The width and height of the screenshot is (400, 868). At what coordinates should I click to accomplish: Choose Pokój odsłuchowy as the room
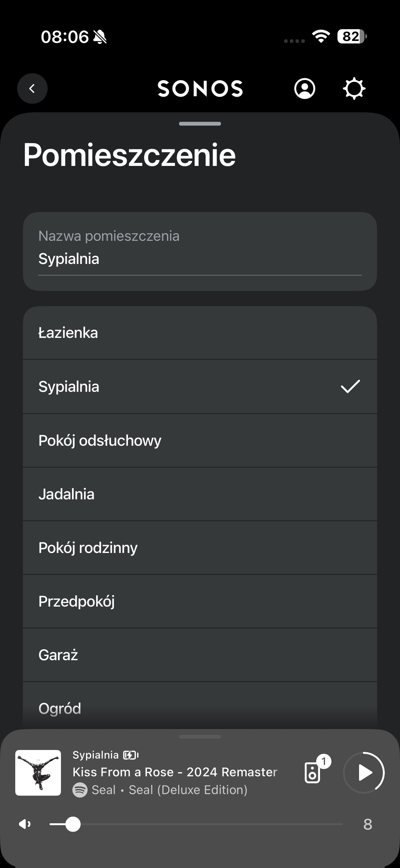[x=200, y=440]
